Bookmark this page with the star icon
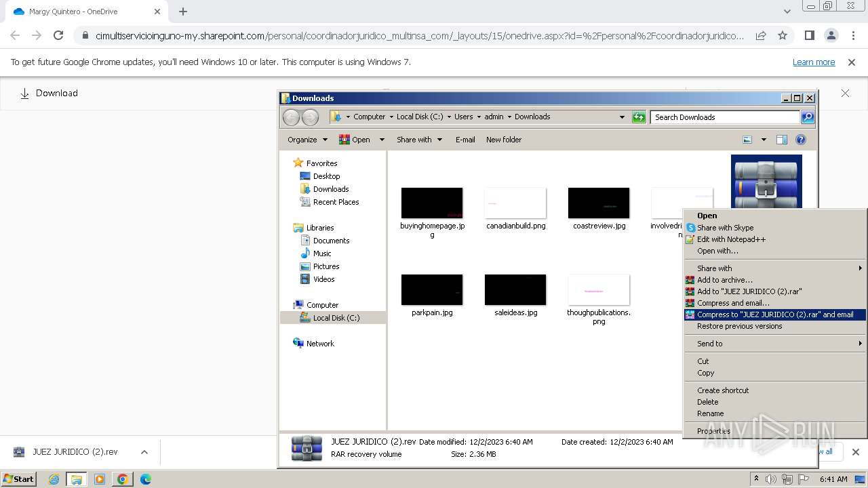The width and height of the screenshot is (868, 488). point(783,35)
